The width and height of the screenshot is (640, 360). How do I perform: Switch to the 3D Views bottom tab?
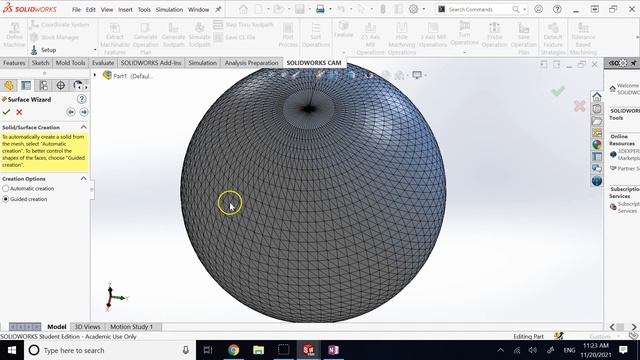click(x=87, y=327)
